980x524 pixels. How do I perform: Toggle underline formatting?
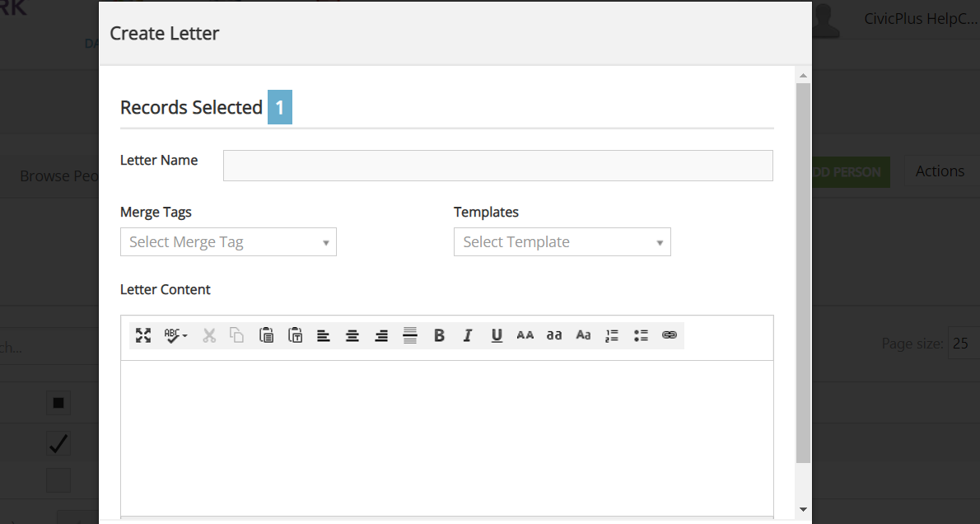(x=497, y=335)
